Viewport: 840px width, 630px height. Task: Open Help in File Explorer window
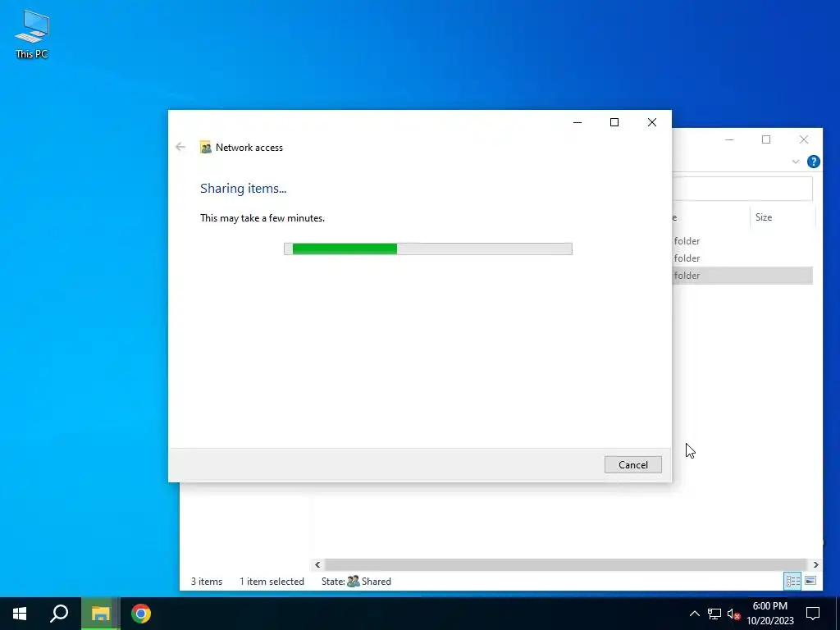click(813, 162)
